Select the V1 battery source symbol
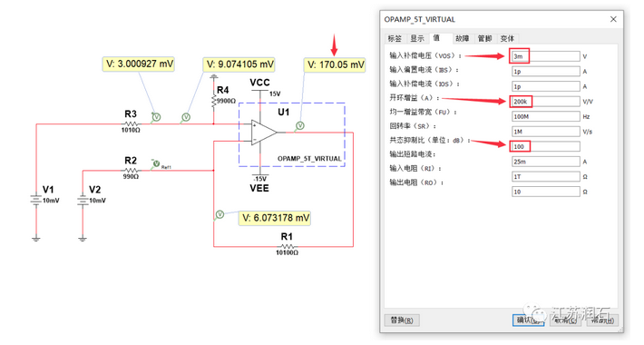 [36, 201]
